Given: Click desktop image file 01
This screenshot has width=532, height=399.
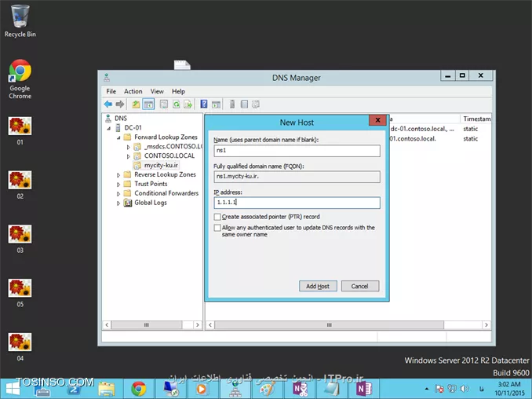Looking at the screenshot, I should coord(20,130).
